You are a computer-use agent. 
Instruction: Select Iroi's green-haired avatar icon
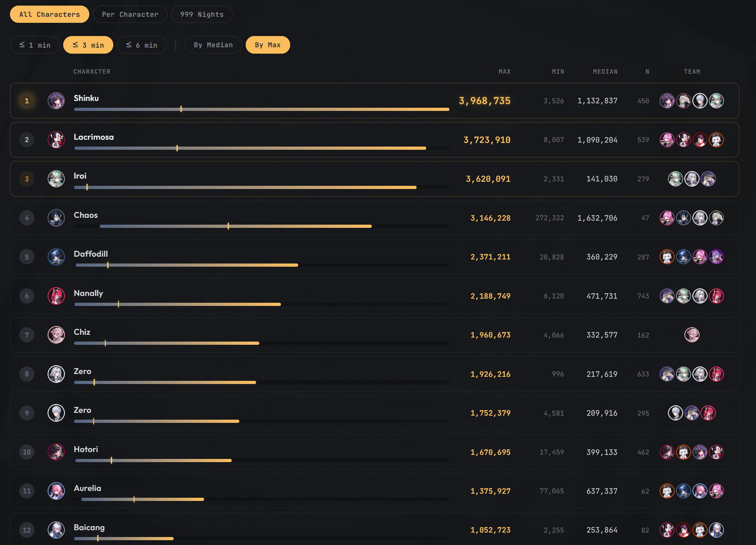pyautogui.click(x=56, y=179)
